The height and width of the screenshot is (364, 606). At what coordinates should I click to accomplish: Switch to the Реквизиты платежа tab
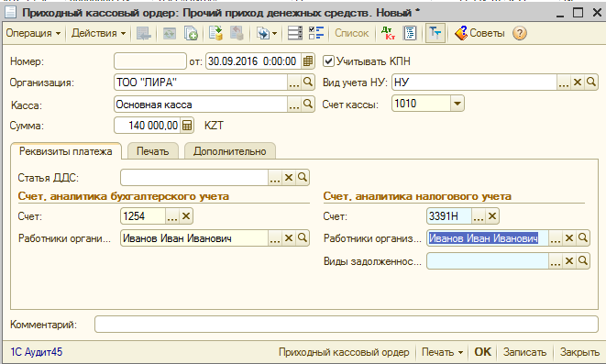tap(66, 151)
